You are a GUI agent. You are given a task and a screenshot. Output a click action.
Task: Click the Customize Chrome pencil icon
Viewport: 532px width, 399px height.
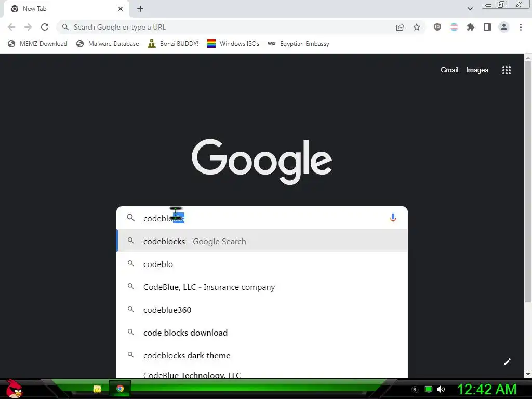point(507,362)
